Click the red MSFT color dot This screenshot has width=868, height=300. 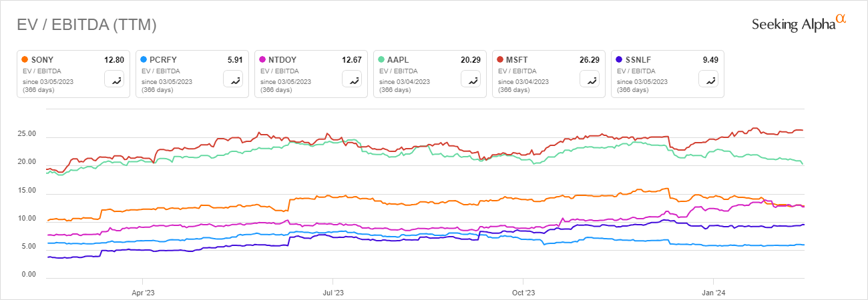point(500,60)
